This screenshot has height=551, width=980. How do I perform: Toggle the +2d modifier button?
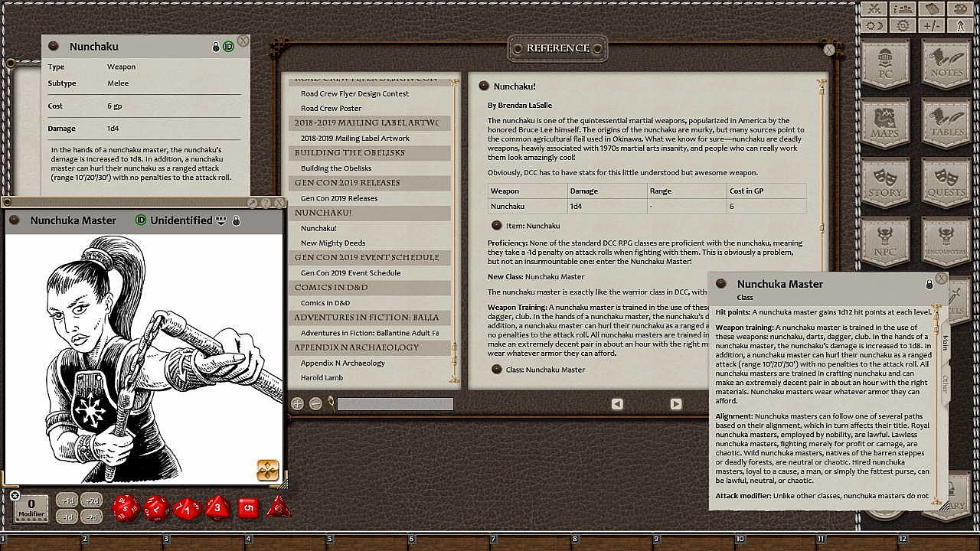click(92, 501)
